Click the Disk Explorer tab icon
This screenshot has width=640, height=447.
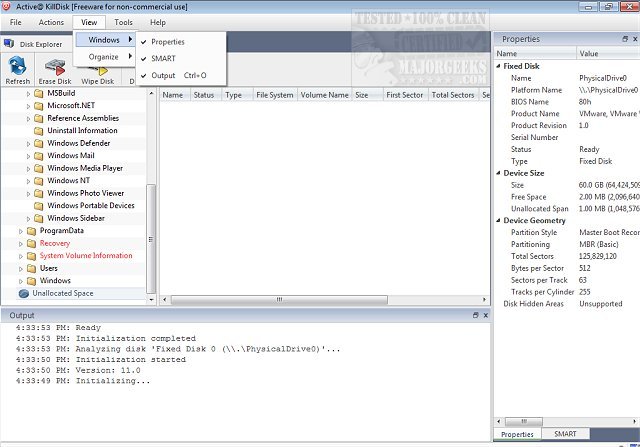point(9,43)
